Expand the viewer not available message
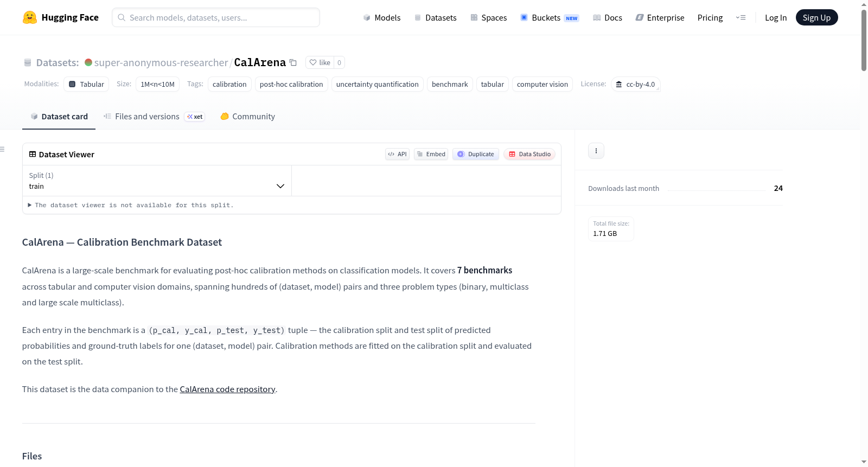 point(131,205)
